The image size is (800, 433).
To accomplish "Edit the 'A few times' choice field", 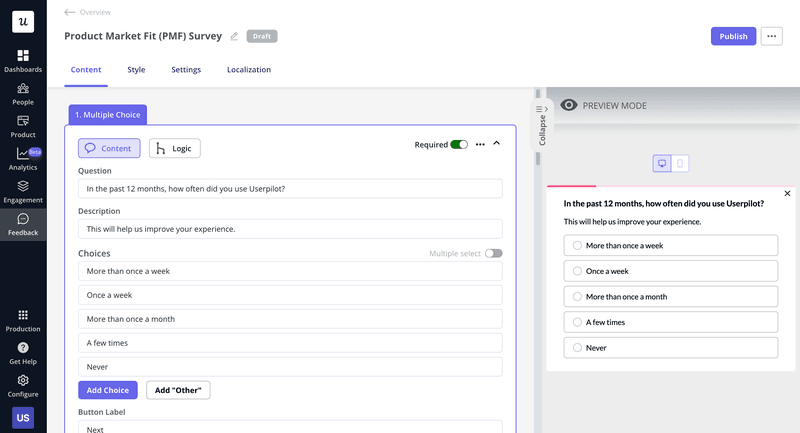I will [290, 343].
